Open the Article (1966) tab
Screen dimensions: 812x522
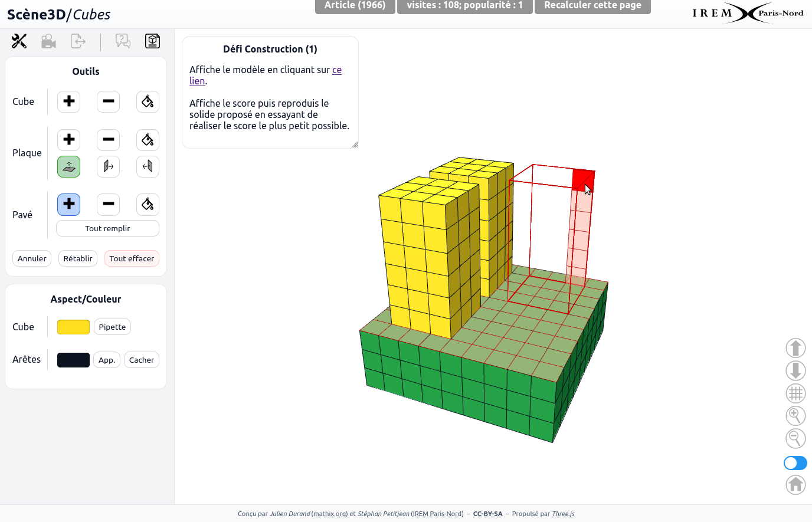coord(355,6)
